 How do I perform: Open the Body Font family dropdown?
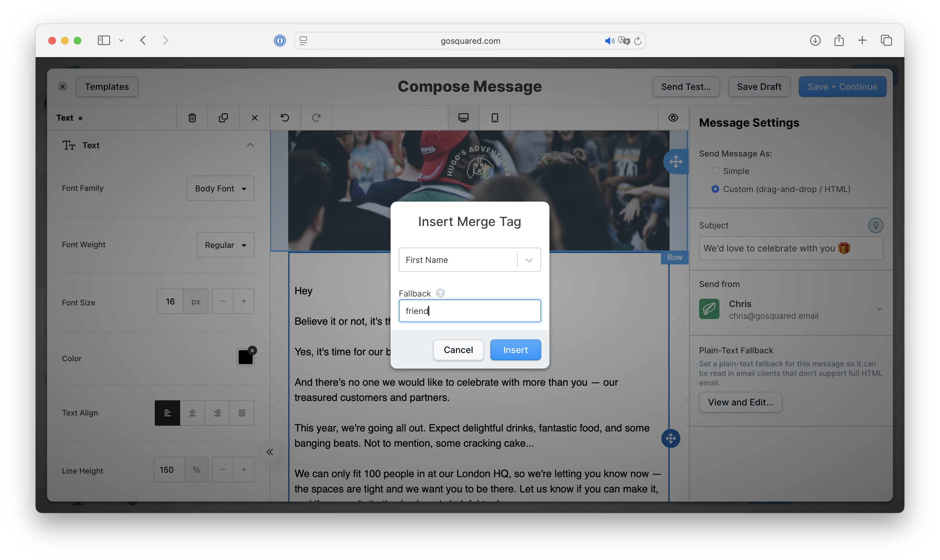click(221, 188)
